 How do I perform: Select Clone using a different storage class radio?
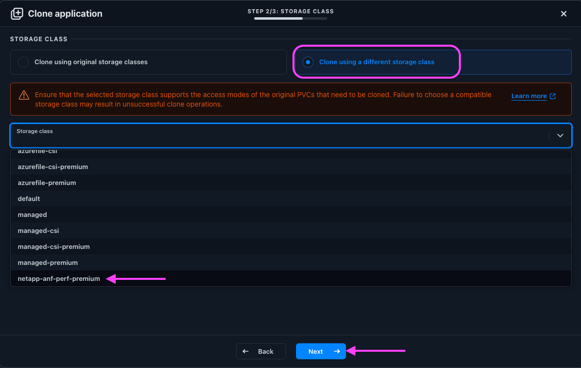tap(308, 62)
